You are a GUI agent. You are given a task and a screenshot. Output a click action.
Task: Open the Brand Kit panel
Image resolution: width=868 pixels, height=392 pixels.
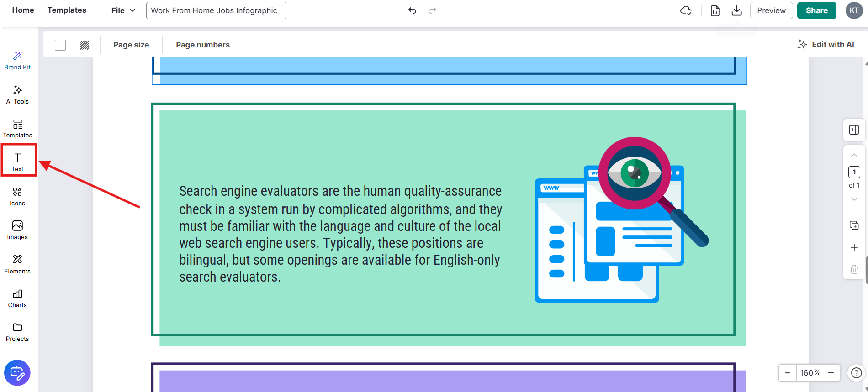[x=17, y=61]
